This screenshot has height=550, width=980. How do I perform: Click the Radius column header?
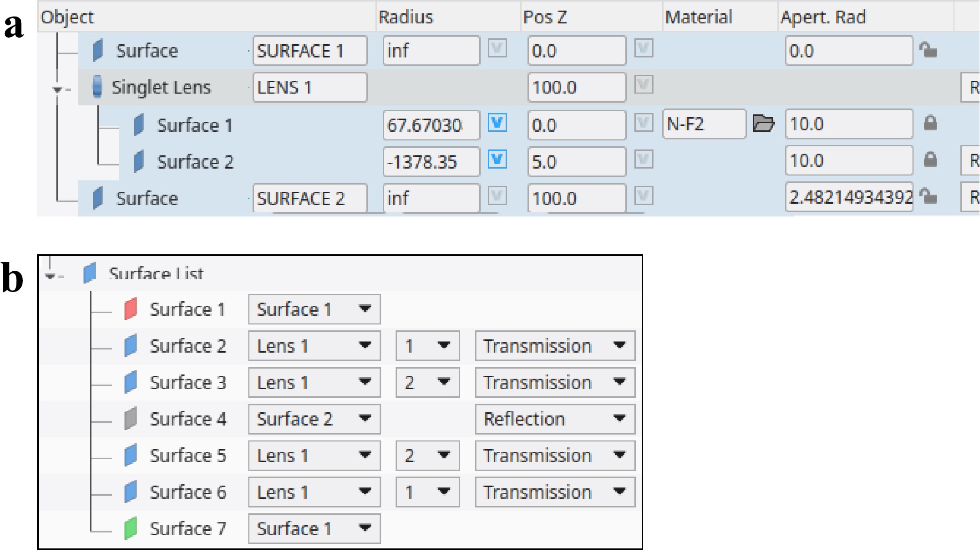pos(406,17)
